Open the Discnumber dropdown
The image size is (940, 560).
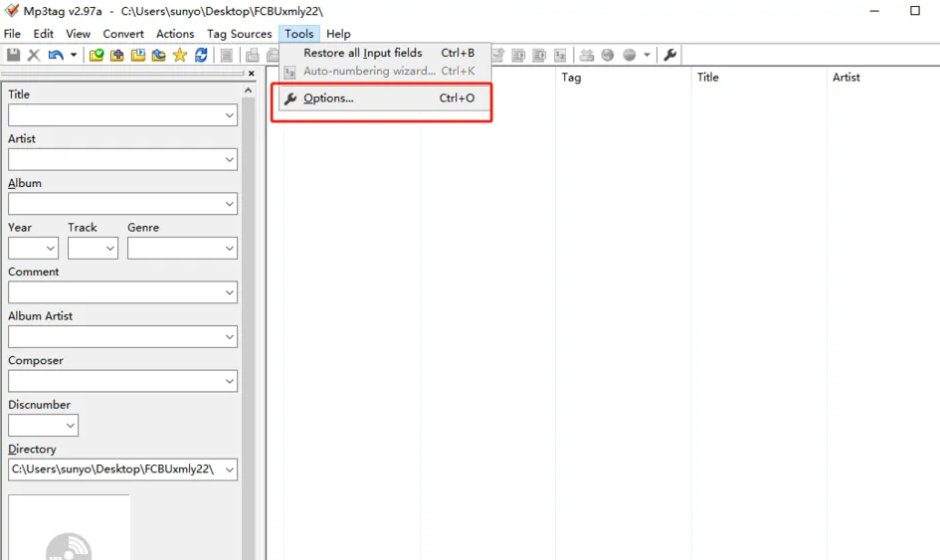(71, 426)
